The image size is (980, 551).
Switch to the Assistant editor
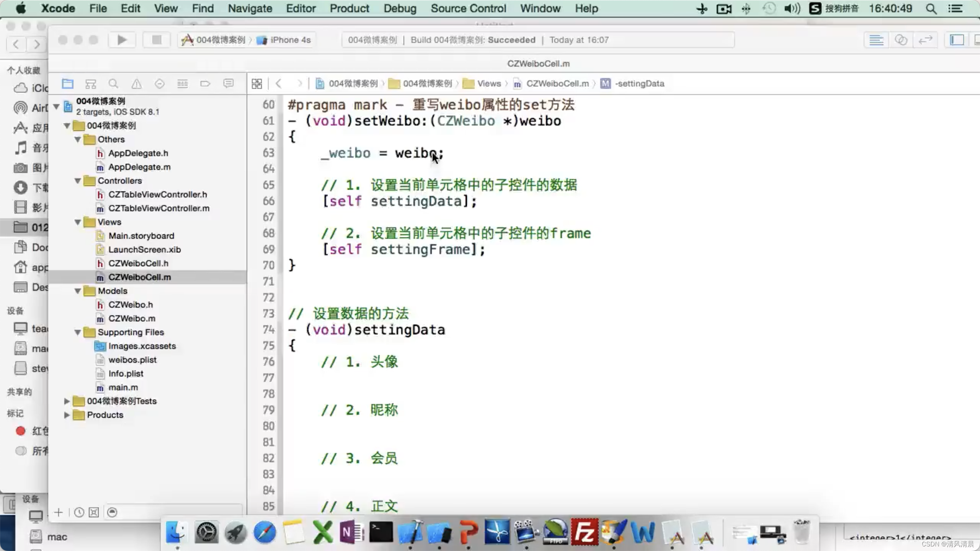coord(901,40)
